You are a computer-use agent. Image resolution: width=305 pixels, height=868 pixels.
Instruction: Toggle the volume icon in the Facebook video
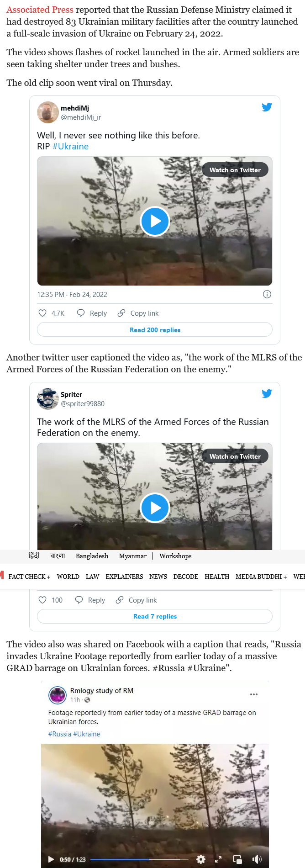[257, 859]
